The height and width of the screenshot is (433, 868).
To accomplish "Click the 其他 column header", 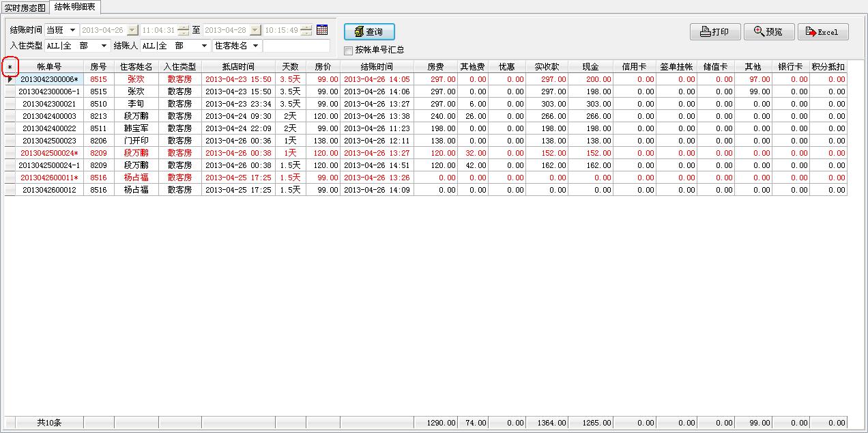I will [x=753, y=66].
